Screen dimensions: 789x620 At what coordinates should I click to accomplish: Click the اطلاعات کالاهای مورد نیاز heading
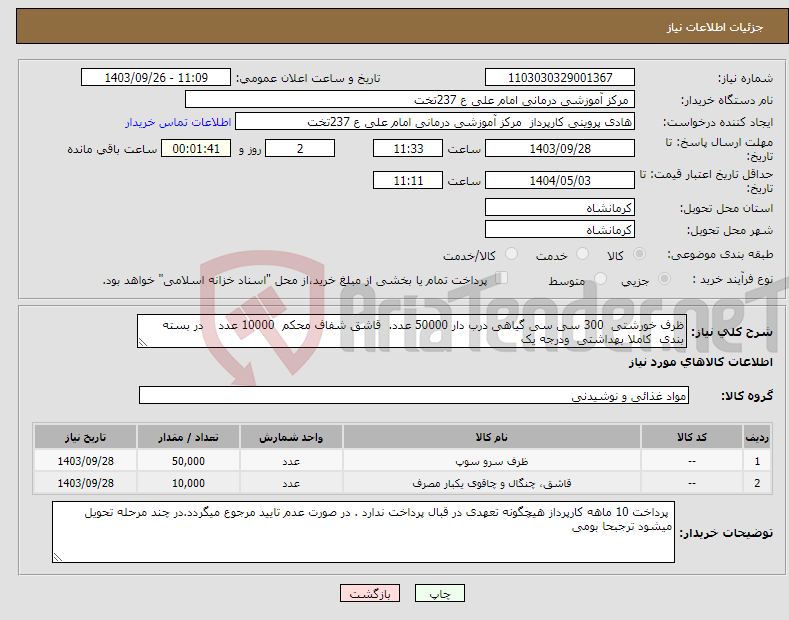coord(700,362)
